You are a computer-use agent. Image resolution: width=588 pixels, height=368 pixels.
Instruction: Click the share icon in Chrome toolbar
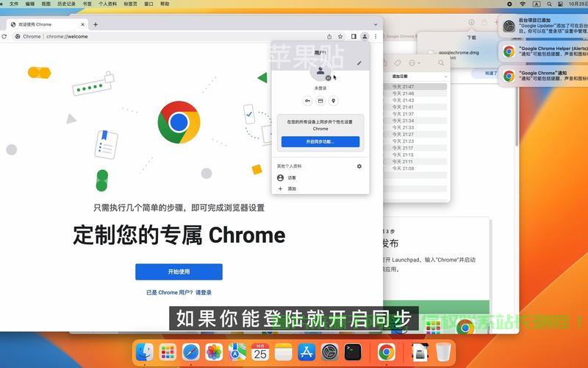pyautogui.click(x=329, y=36)
